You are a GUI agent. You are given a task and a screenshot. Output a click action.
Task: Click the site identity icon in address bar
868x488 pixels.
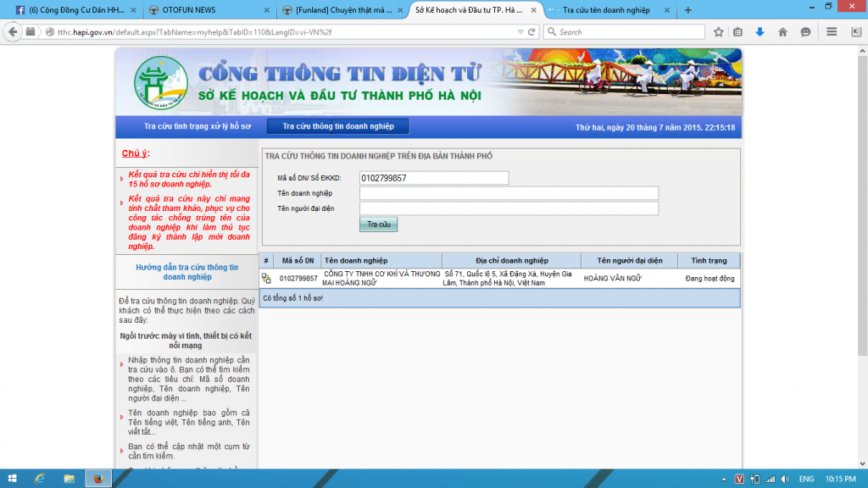tap(50, 32)
